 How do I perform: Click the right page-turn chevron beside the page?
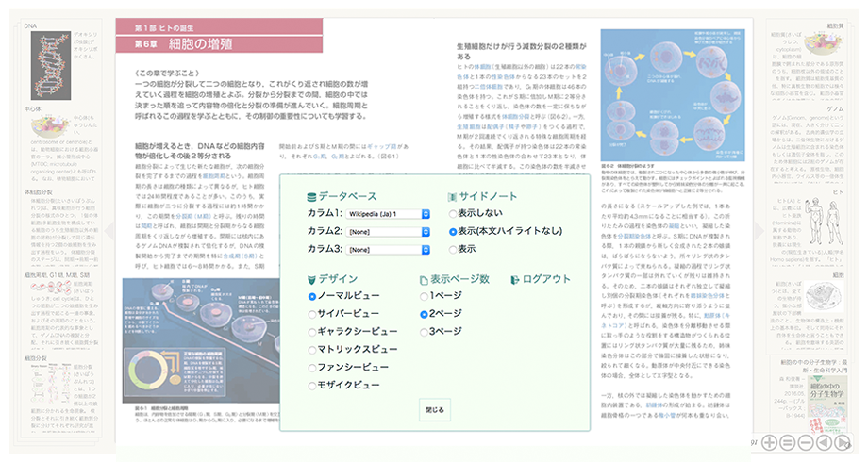759,231
